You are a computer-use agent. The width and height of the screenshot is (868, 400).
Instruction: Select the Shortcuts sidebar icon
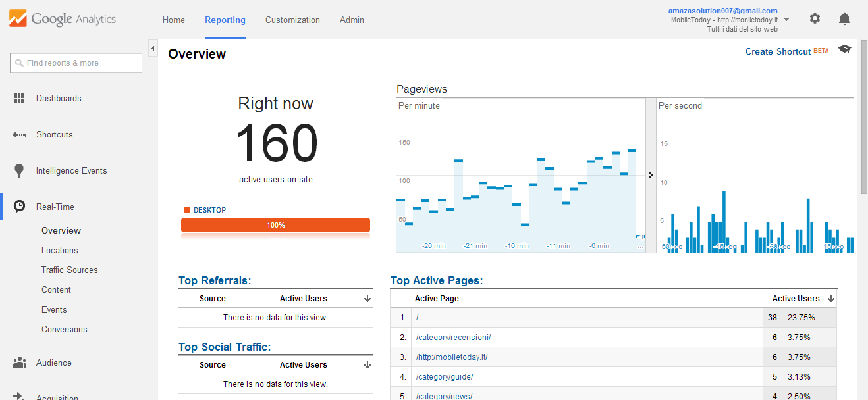pos(20,134)
